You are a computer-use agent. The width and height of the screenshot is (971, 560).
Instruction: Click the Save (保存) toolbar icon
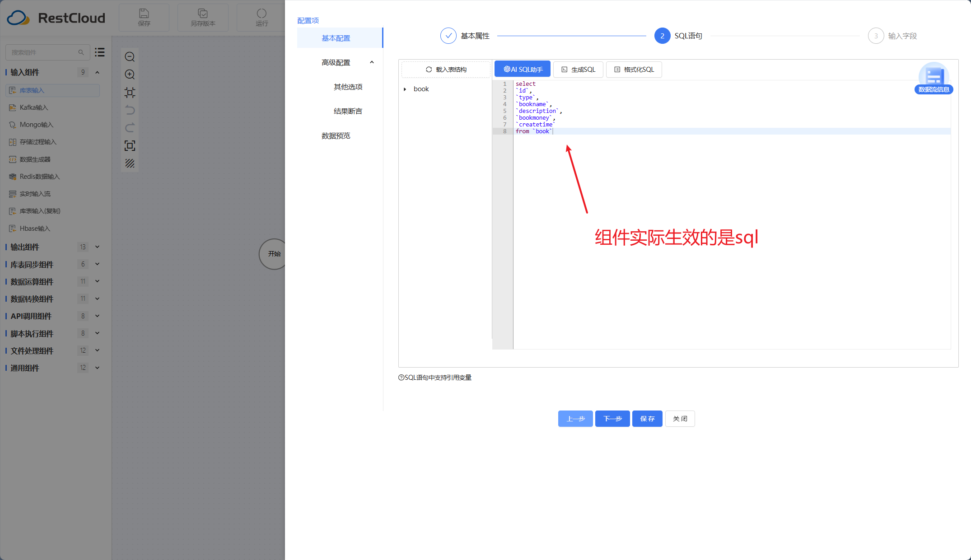[x=144, y=18]
